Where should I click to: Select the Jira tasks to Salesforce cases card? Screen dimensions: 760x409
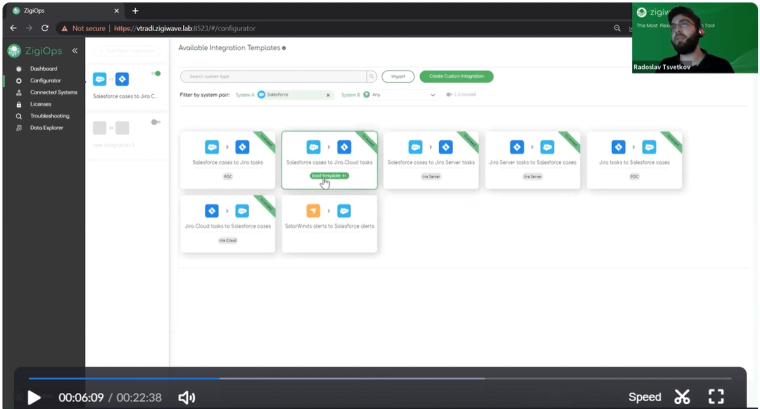(634, 160)
